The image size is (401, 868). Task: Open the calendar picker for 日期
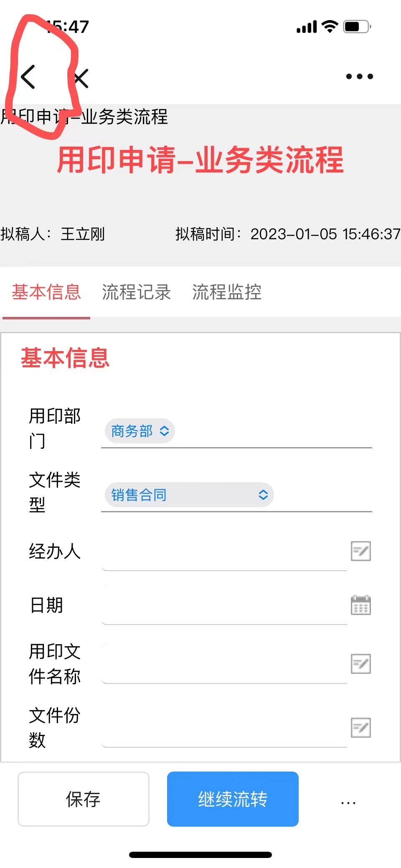[360, 605]
